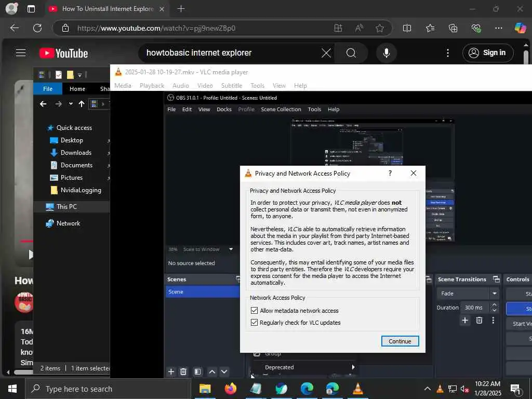The height and width of the screenshot is (399, 532).
Task: Open a new browser tab
Action: (181, 9)
